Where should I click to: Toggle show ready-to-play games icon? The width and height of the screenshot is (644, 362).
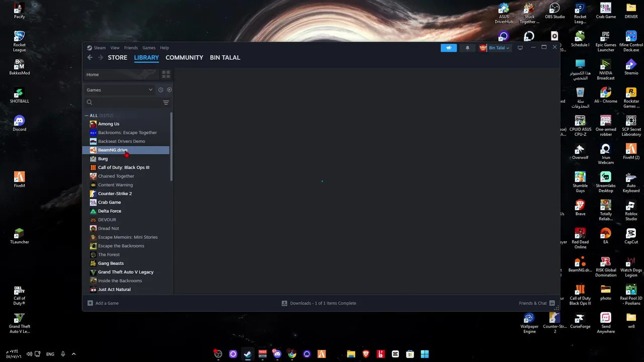(x=169, y=90)
